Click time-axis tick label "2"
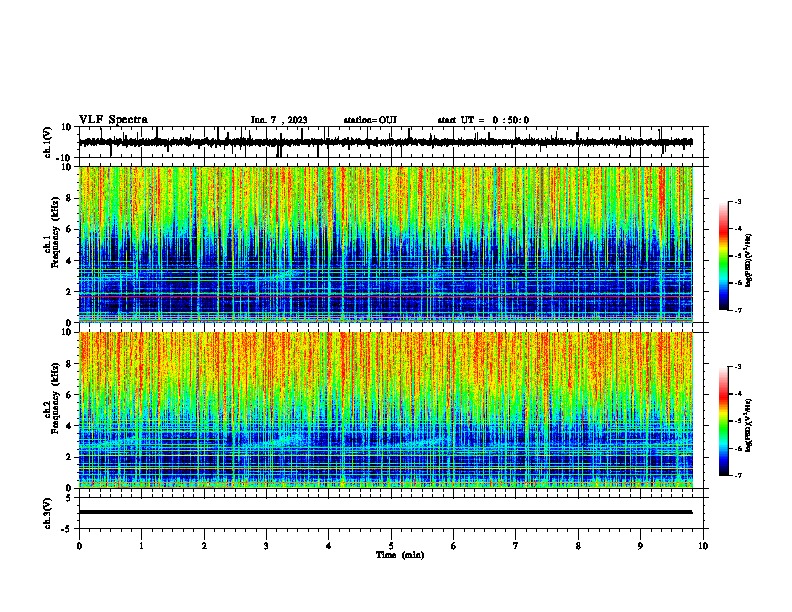This screenshot has height=612, width=792. (x=204, y=546)
